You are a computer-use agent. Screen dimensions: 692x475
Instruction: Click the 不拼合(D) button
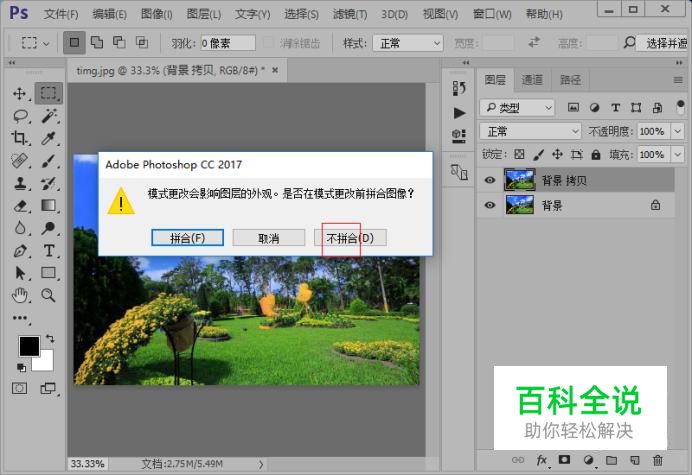[x=350, y=238]
